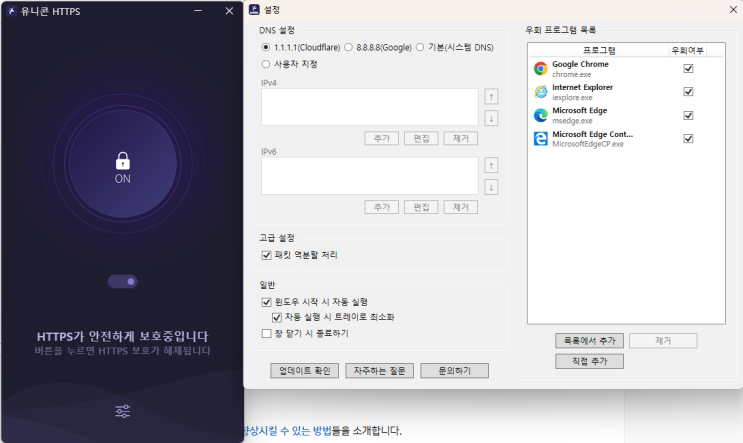The image size is (743, 443).
Task: Toggle 자동 실행 시 트레이로 최소화 checkbox
Action: pos(277,317)
